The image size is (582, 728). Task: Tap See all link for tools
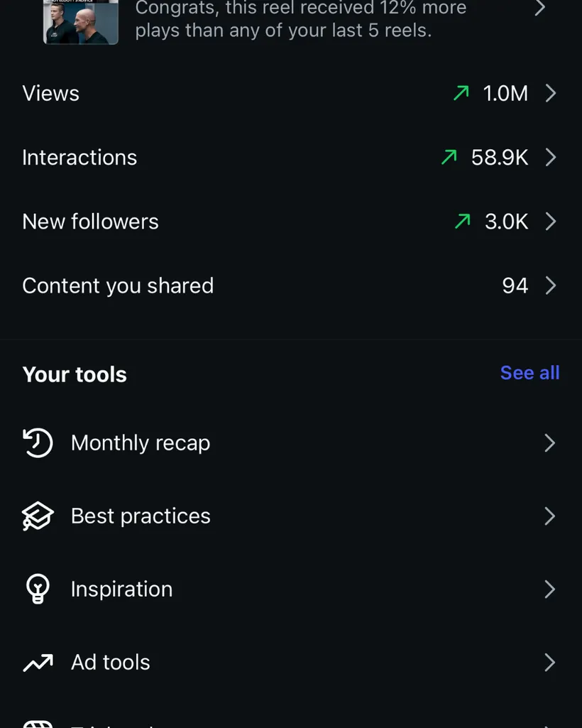pos(529,372)
